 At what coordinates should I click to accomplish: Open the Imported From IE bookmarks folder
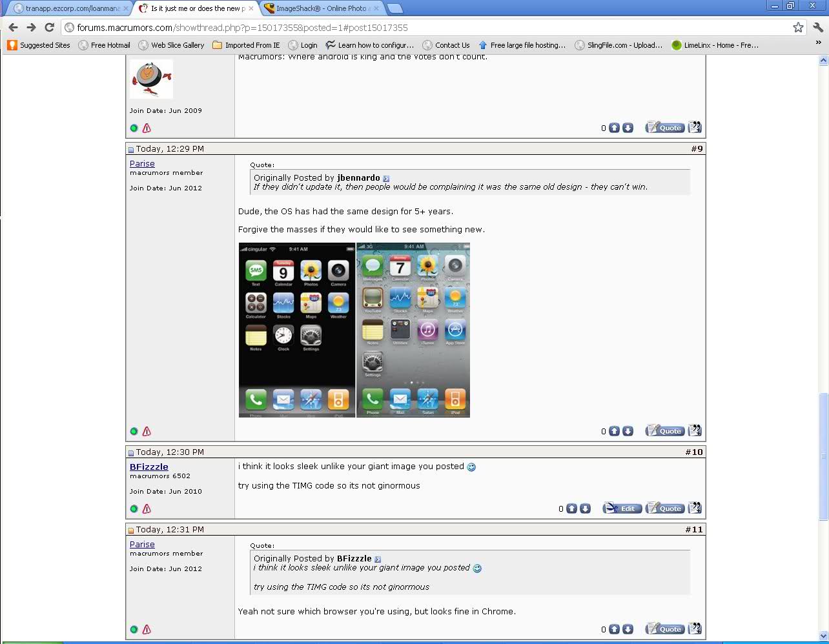(x=247, y=45)
